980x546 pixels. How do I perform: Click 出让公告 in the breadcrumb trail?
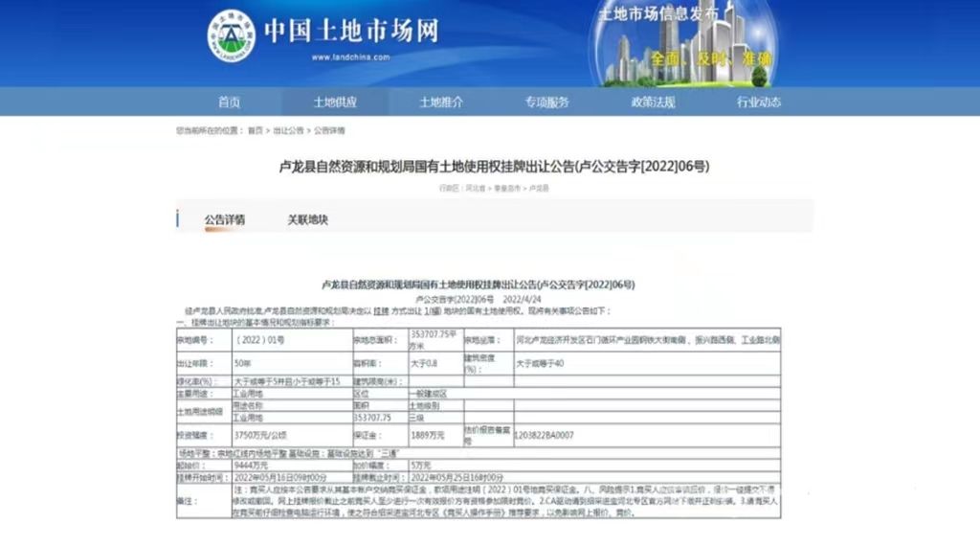[x=288, y=130]
